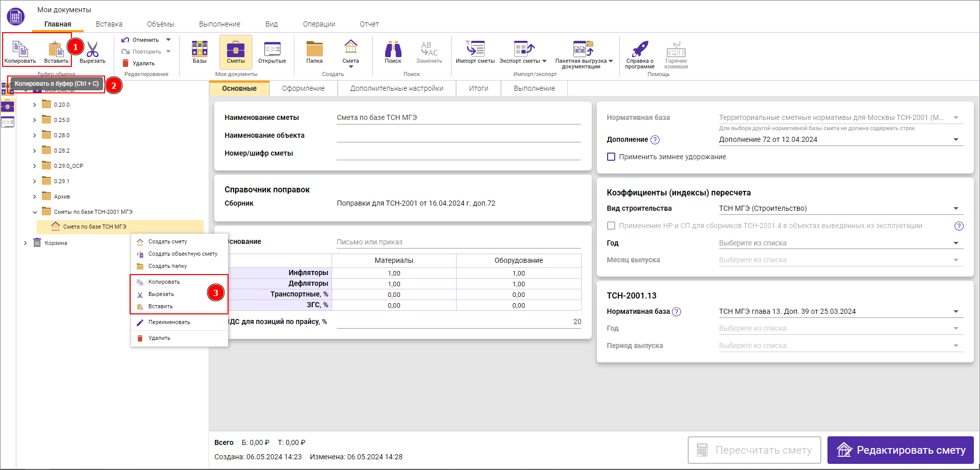Create a new Папка

point(314,52)
